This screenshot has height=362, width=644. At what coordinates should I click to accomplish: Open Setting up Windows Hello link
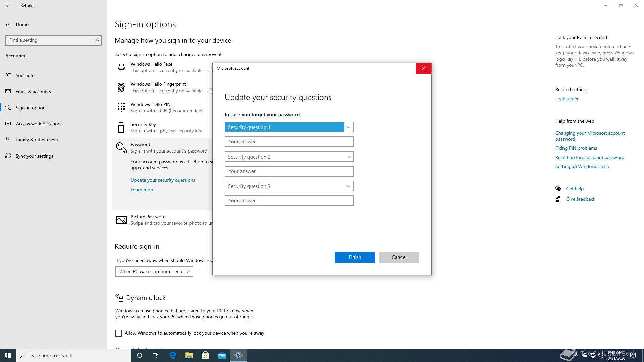coord(582,166)
